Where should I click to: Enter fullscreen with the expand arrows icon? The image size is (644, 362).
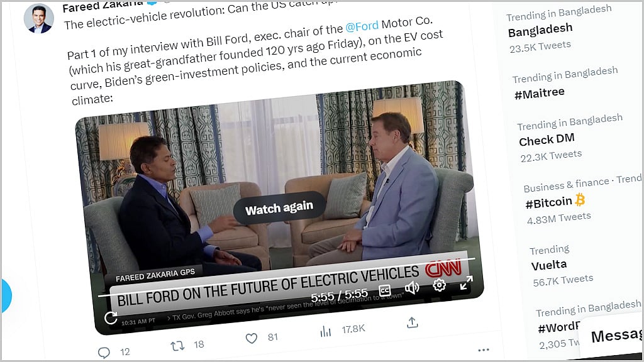[x=466, y=282]
